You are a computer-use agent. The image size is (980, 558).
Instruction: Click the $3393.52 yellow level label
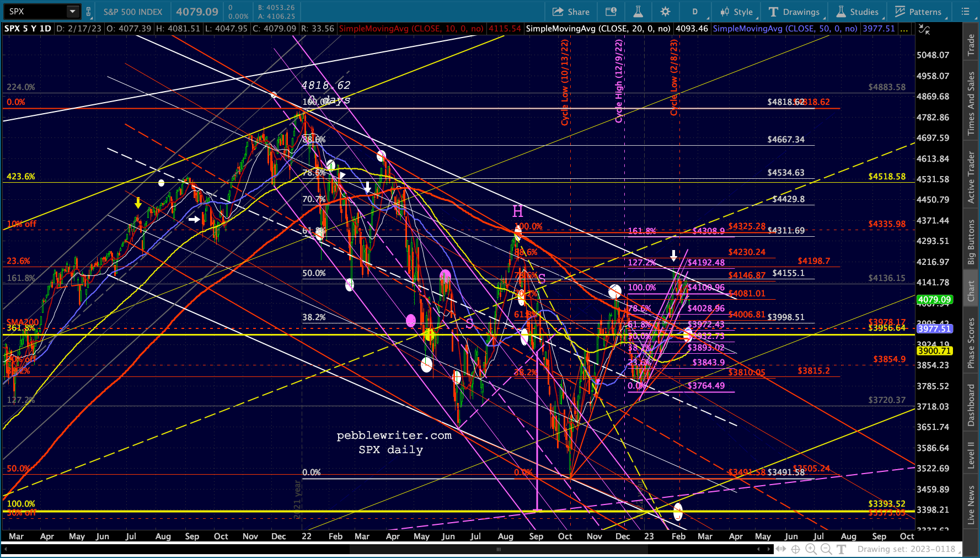tap(887, 504)
